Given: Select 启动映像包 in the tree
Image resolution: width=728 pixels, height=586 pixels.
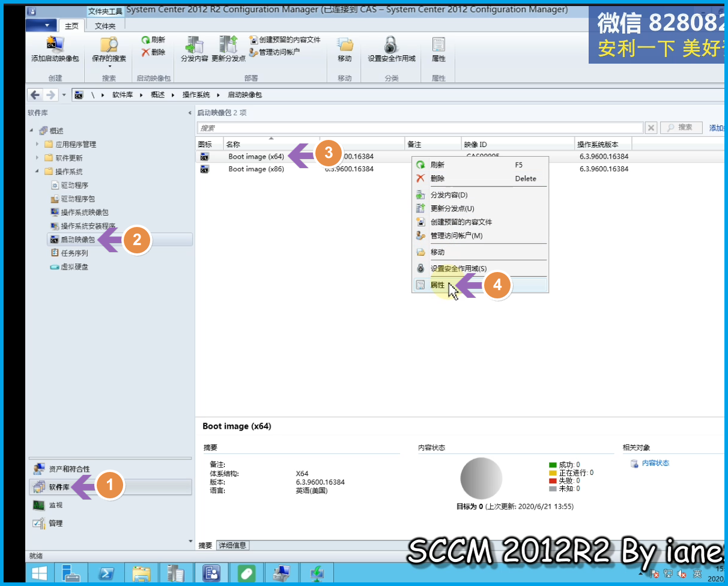Looking at the screenshot, I should click(119, 240).
